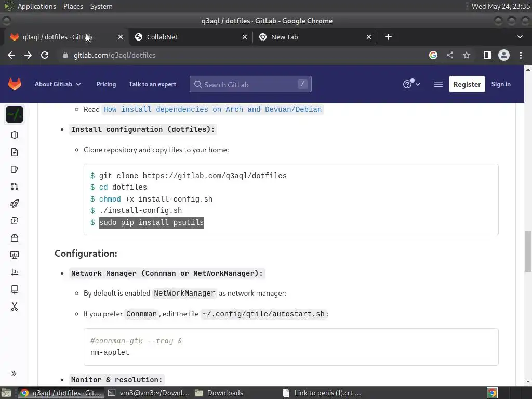Open Analytics chart sidebar icon

coord(15,272)
